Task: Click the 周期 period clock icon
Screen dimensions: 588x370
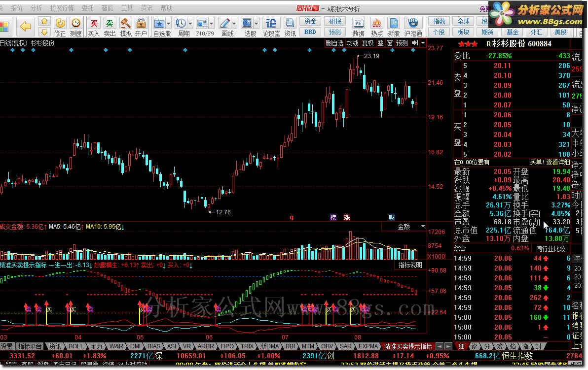Action: tap(181, 23)
